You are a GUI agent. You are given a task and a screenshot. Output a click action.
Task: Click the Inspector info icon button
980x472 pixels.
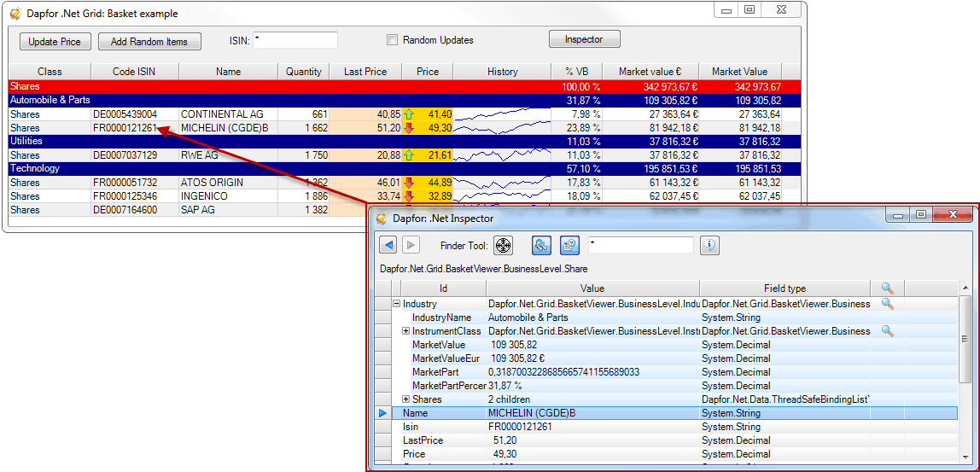coord(709,246)
